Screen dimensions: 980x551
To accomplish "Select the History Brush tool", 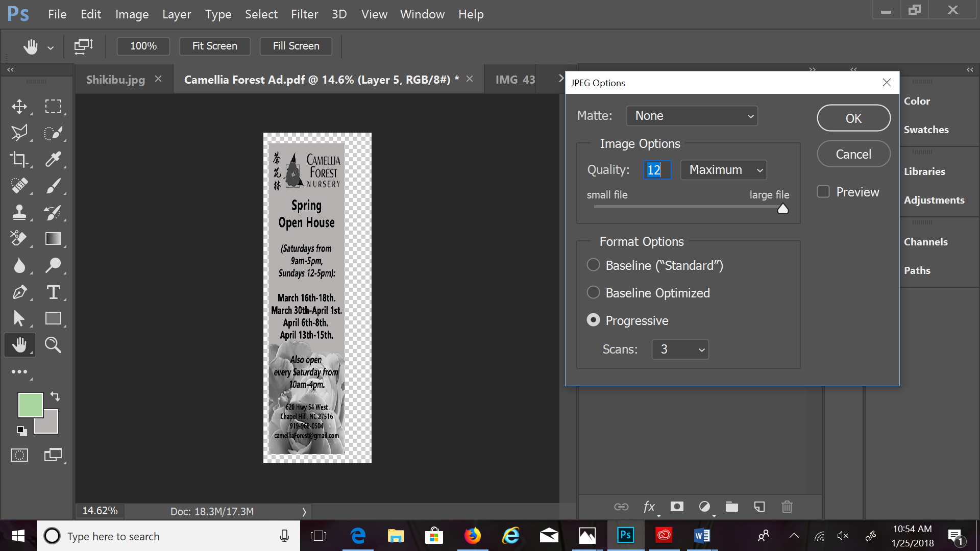I will point(53,212).
